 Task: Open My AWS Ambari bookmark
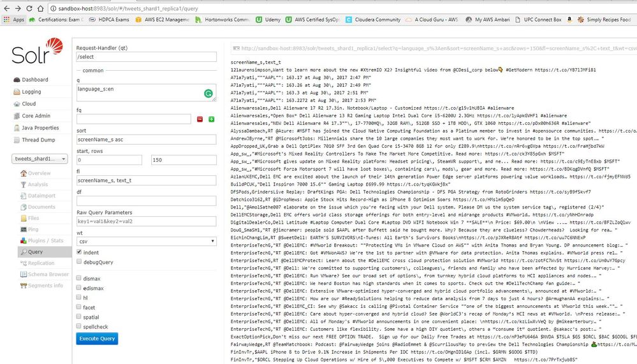(x=488, y=20)
